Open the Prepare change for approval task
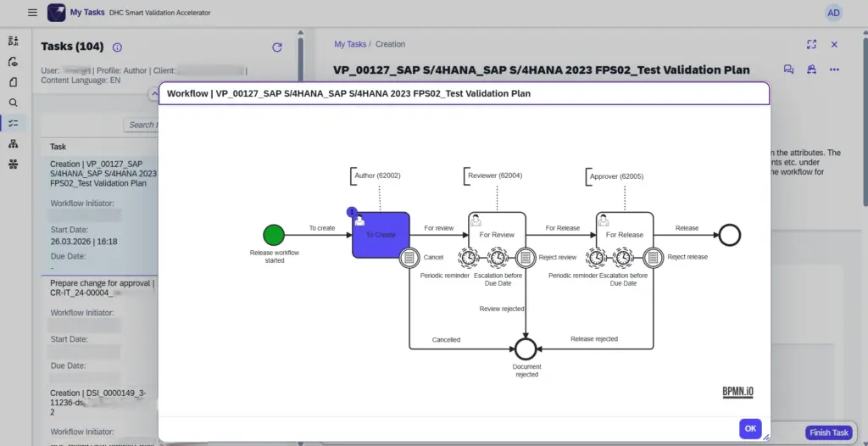The image size is (868, 446). (100, 331)
